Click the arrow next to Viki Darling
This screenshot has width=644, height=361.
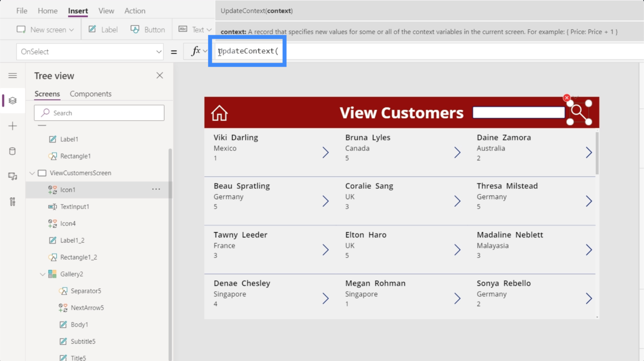(325, 153)
